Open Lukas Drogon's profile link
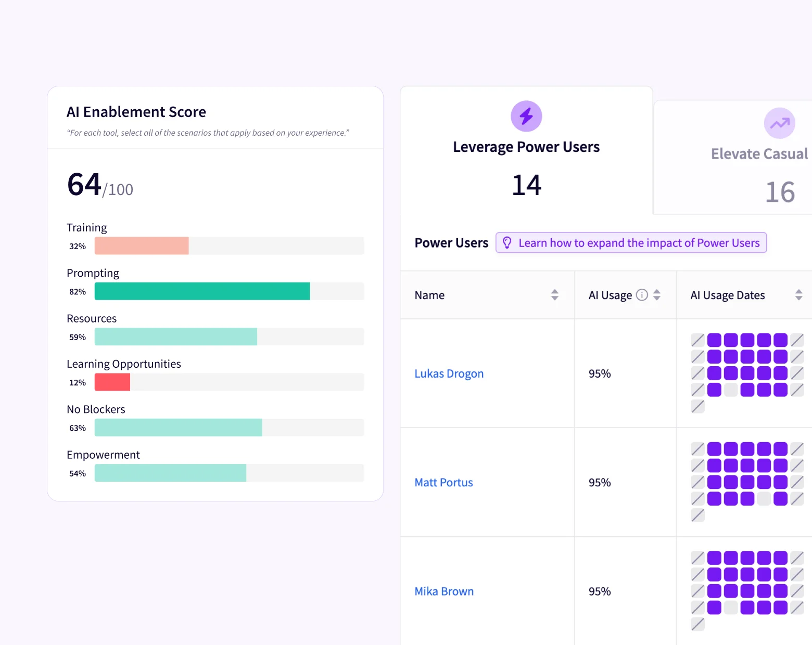812x645 pixels. tap(449, 373)
